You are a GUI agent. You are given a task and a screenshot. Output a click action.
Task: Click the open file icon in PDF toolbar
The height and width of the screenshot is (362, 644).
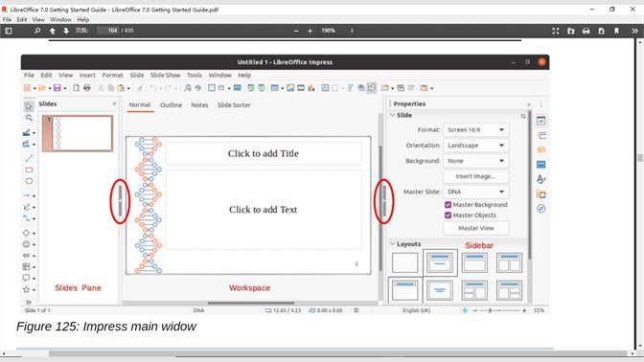[x=571, y=31]
